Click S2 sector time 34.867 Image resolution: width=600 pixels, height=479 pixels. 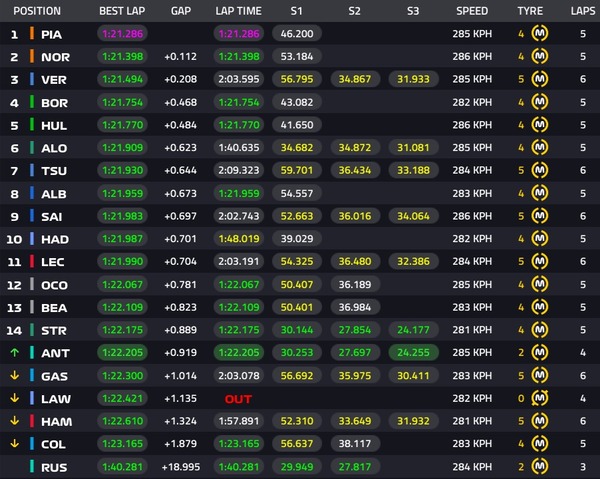[x=355, y=79]
